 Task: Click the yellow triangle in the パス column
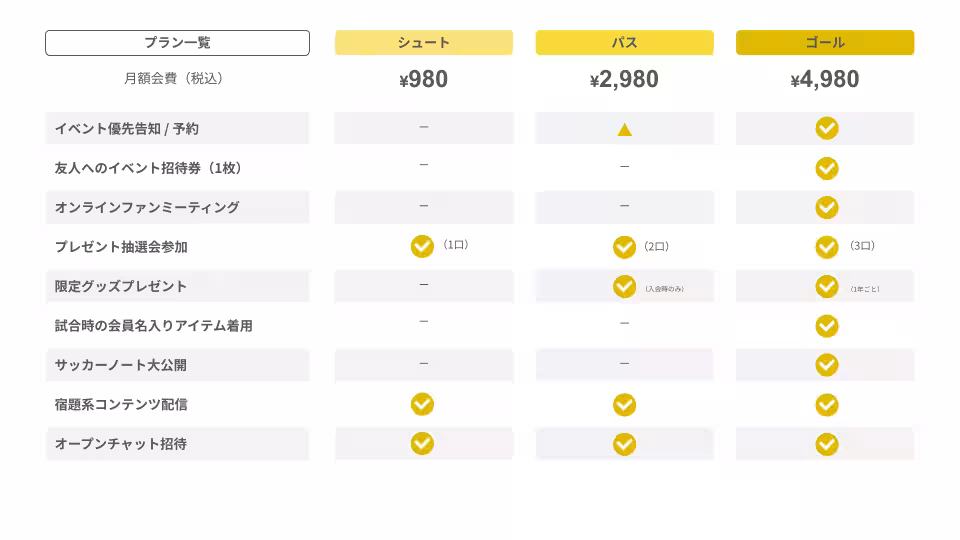624,129
